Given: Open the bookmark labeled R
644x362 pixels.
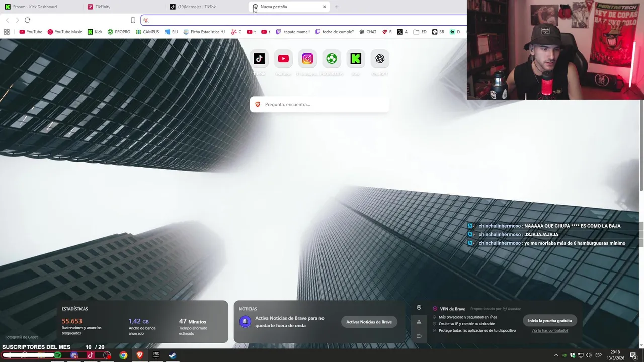Looking at the screenshot, I should point(387,32).
